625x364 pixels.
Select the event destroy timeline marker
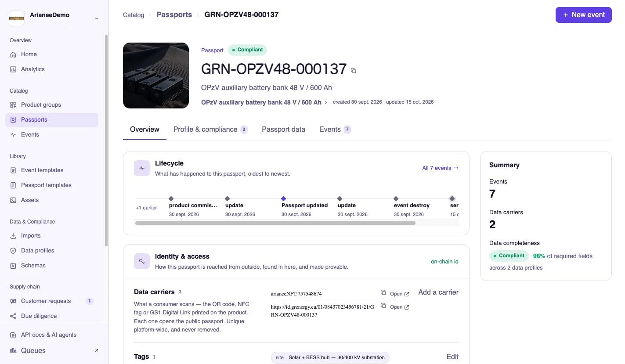pos(396,199)
